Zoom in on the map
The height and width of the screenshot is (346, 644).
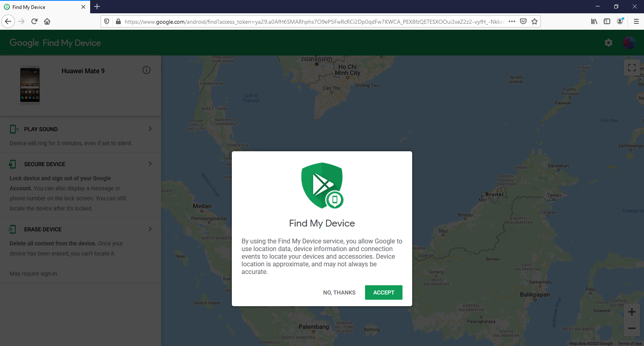(x=632, y=312)
